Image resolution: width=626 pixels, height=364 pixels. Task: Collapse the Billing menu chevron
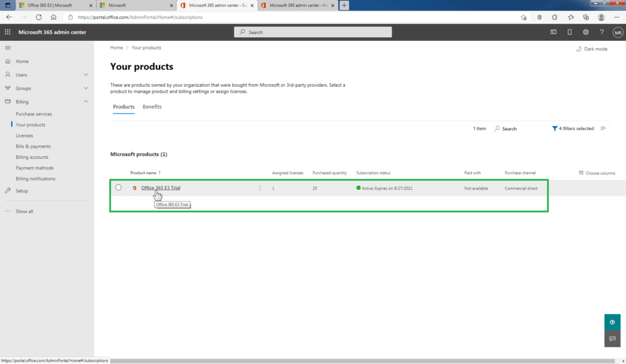click(x=86, y=101)
